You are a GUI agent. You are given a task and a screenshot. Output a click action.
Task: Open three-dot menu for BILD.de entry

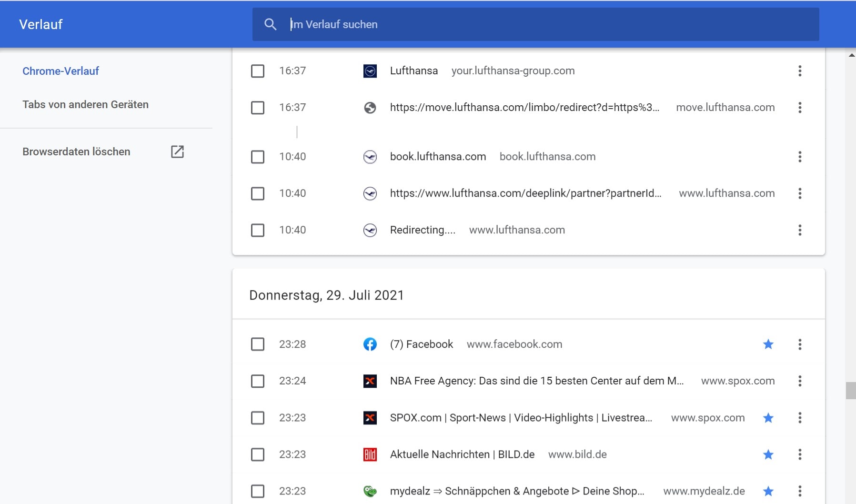point(800,454)
